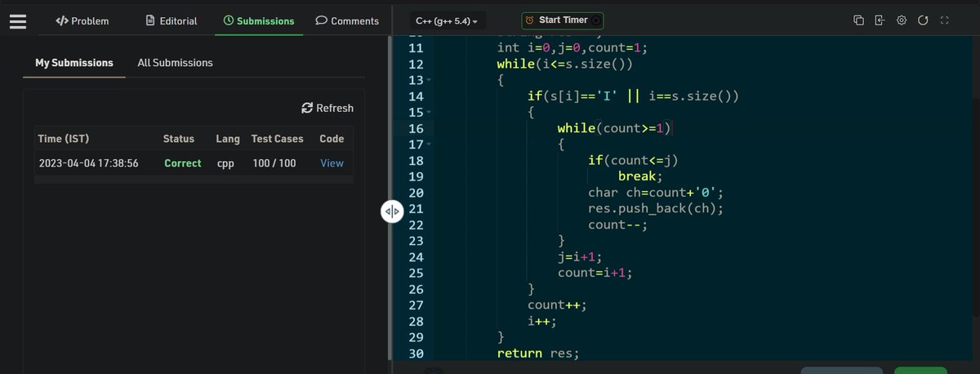The image size is (980, 374).
Task: Copy the editor code with the copy icon
Action: point(858,20)
